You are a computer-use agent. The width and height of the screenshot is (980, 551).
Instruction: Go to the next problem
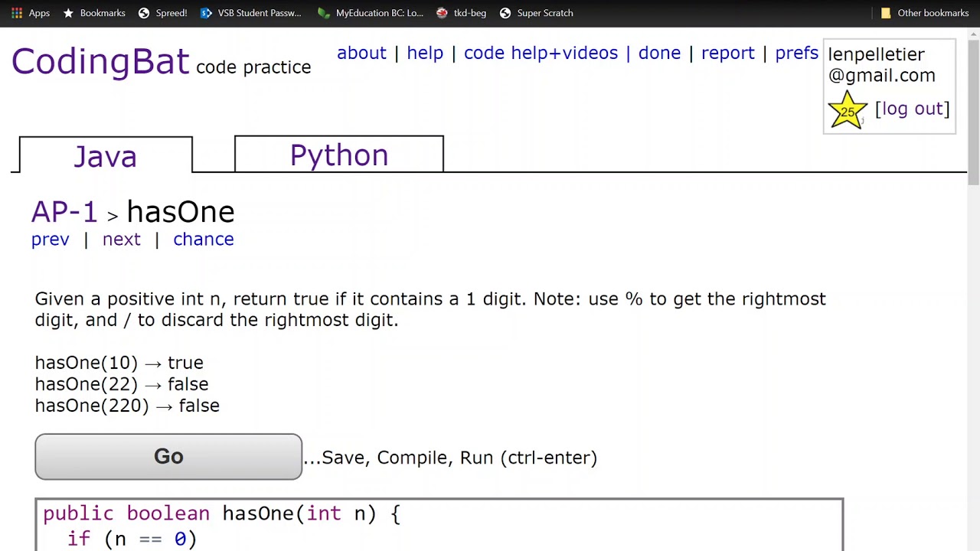(122, 240)
